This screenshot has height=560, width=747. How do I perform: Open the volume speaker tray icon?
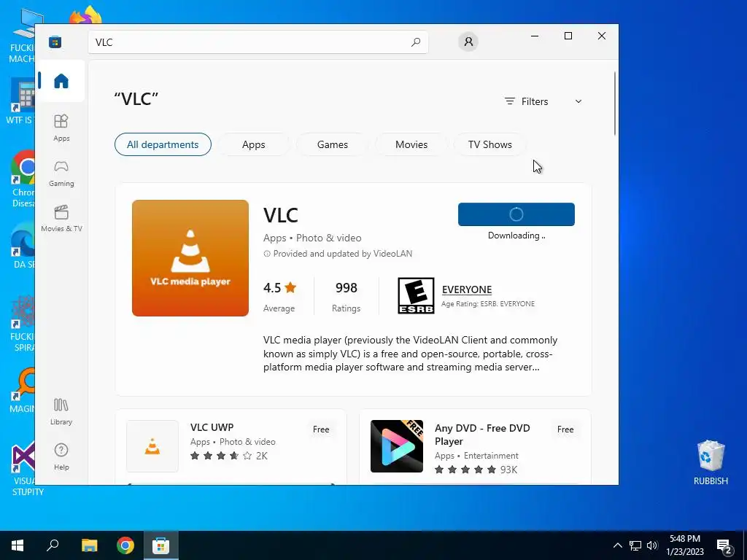point(652,545)
